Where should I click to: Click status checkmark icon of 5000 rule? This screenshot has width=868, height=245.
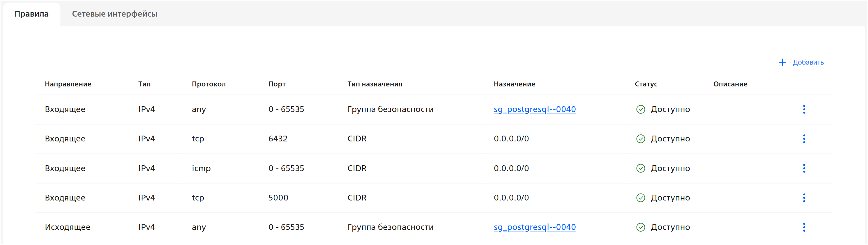pos(641,198)
